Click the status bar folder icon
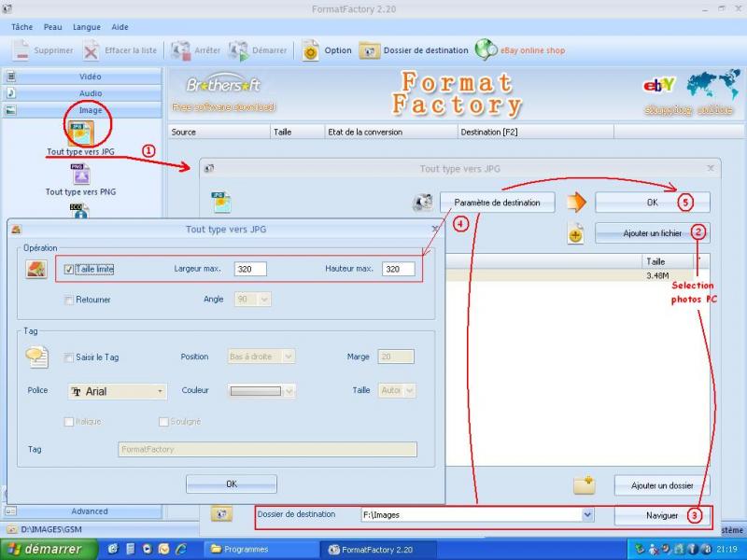This screenshot has width=747, height=560. [12, 529]
